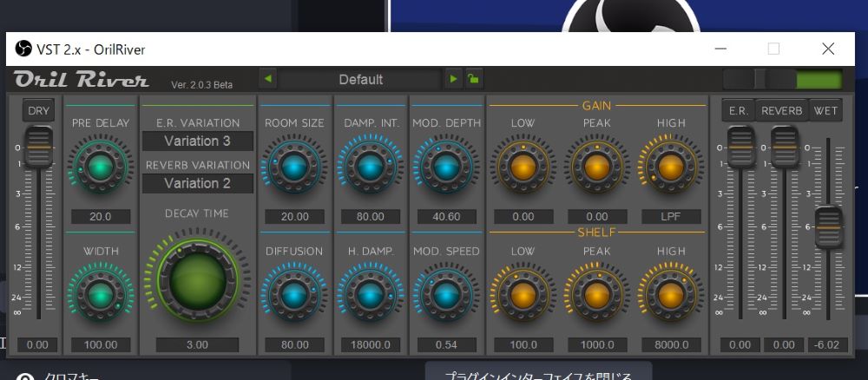Click the SHELF PEAK knob
Screen dimensions: 868x380
coord(597,294)
